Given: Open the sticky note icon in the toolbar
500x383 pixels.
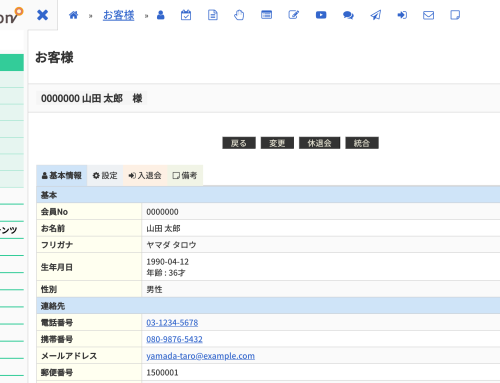Looking at the screenshot, I should [x=455, y=15].
